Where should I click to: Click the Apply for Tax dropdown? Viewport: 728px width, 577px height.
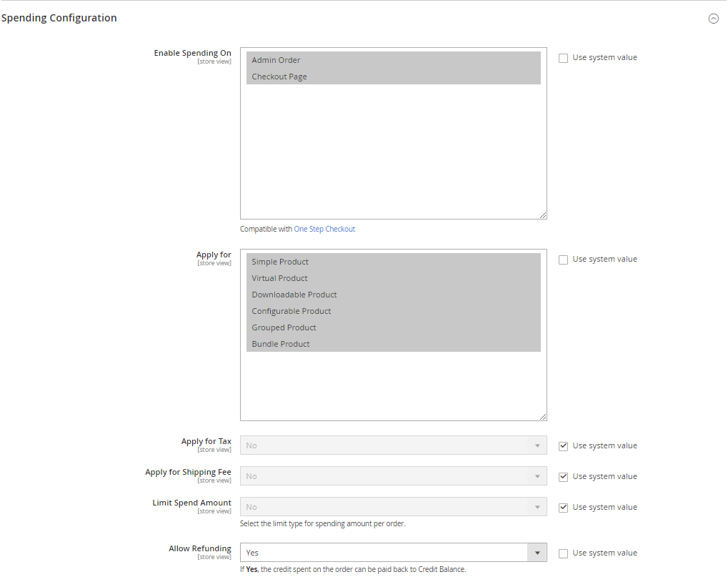393,445
